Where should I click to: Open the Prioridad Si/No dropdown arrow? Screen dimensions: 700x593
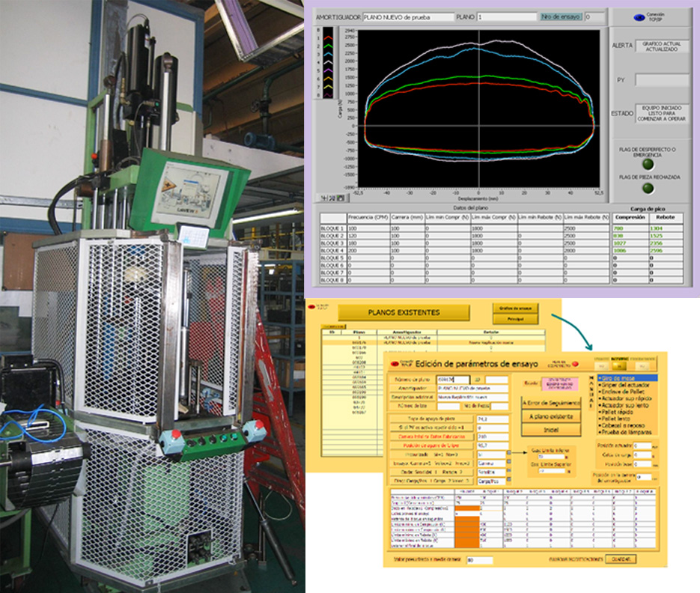508,454
